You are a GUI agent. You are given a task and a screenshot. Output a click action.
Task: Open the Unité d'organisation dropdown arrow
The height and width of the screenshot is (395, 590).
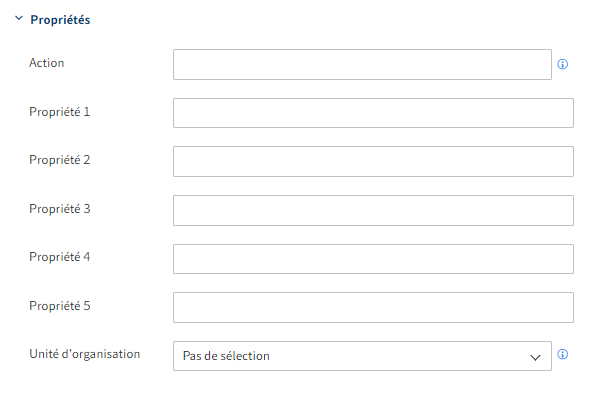point(535,357)
